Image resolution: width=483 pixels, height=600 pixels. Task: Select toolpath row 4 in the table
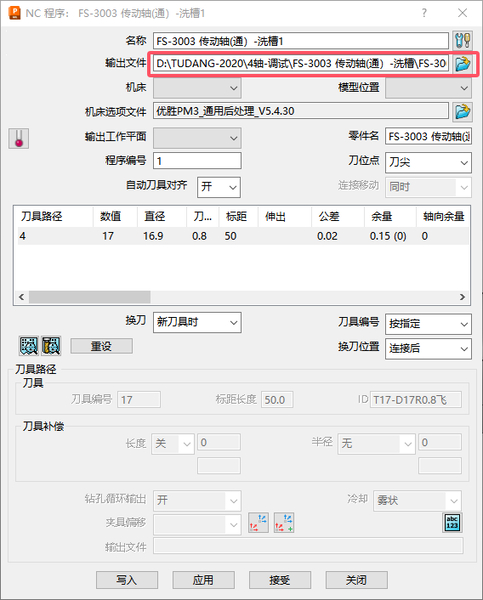242,236
